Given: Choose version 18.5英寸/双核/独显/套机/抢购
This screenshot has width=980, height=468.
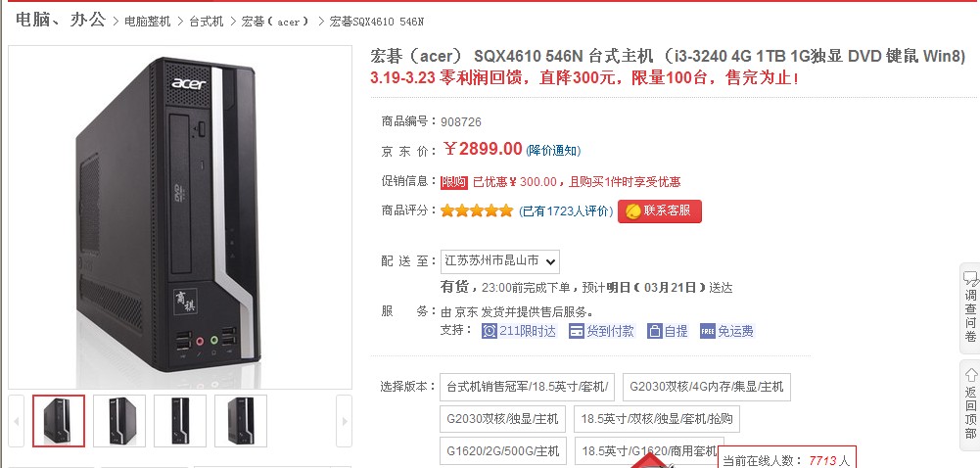Looking at the screenshot, I should [657, 419].
